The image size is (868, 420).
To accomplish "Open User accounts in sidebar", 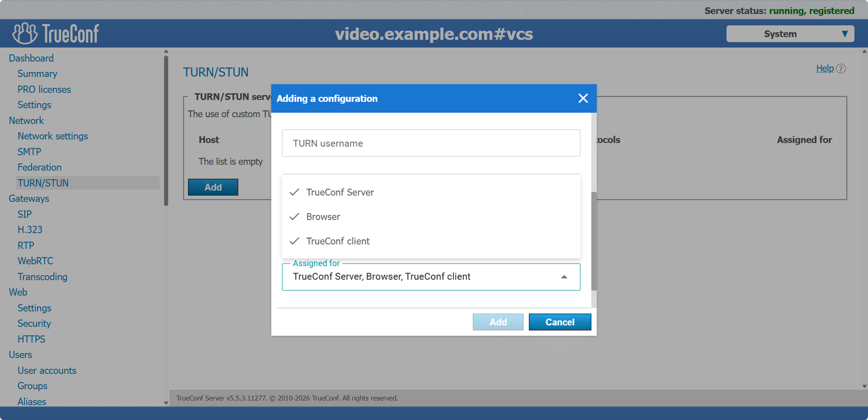I will pyautogui.click(x=47, y=371).
